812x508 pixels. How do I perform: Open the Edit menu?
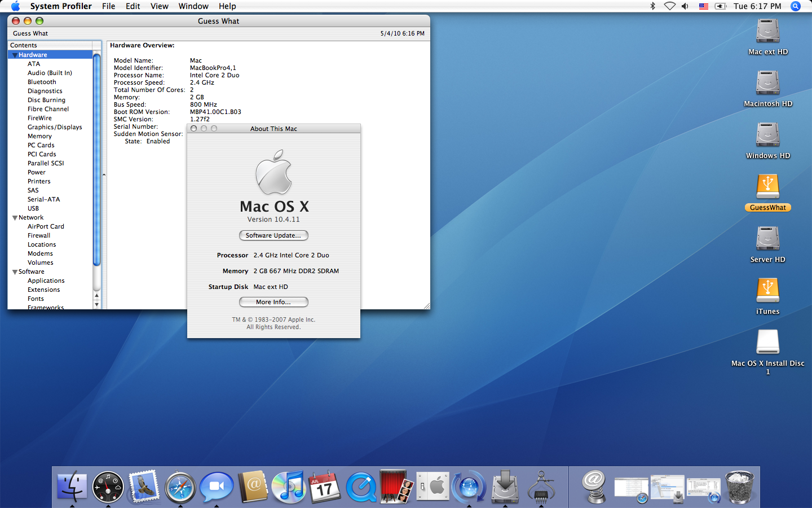point(133,6)
